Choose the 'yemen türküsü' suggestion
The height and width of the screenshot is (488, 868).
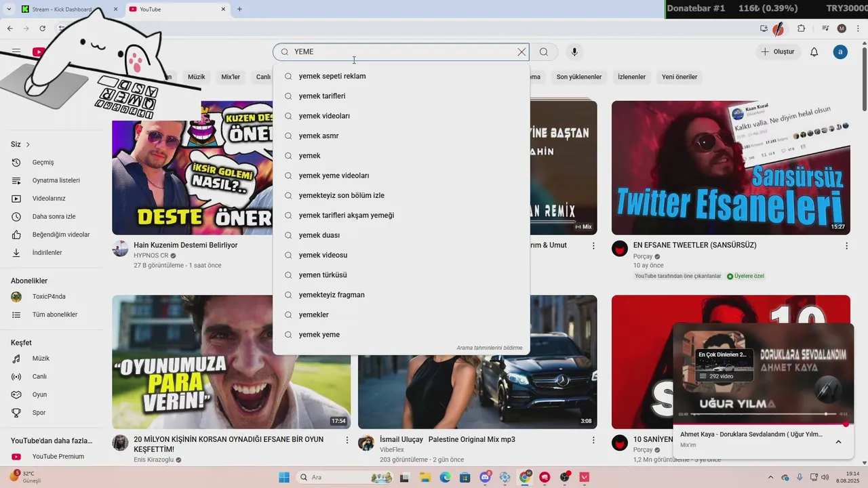401,275
